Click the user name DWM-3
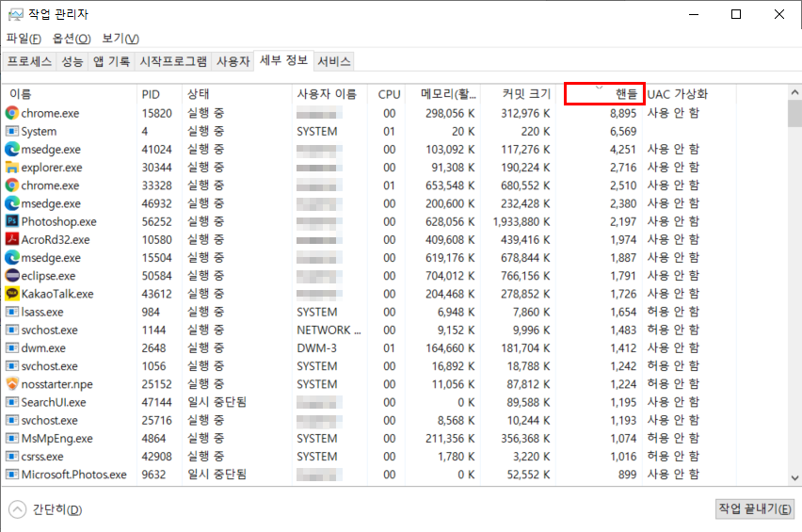This screenshot has width=802, height=532. 316,347
